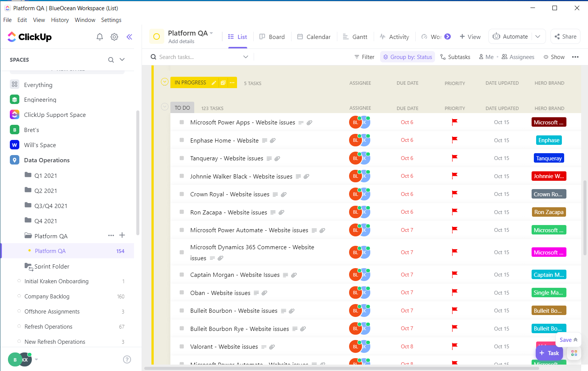Open the search options dropdown chevron
This screenshot has height=371, width=588.
(246, 57)
